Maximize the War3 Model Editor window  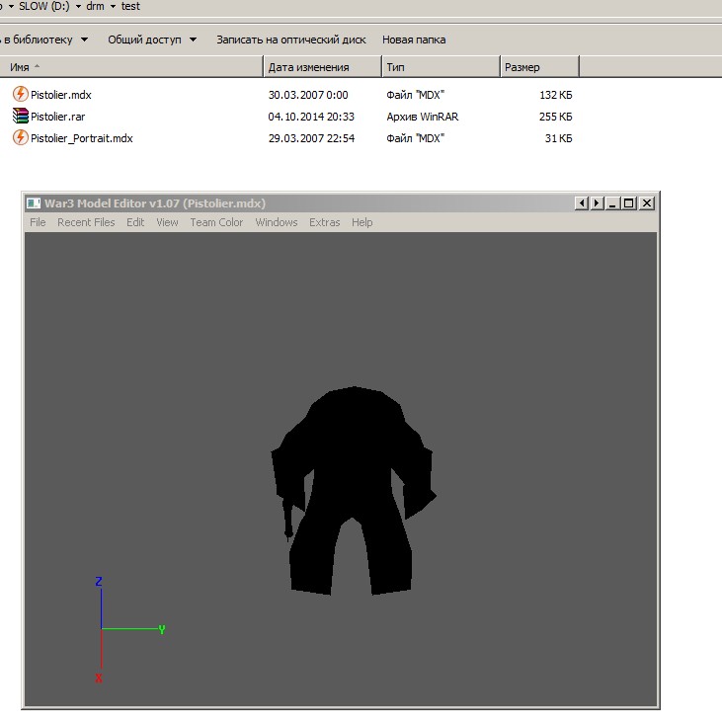pyautogui.click(x=629, y=203)
